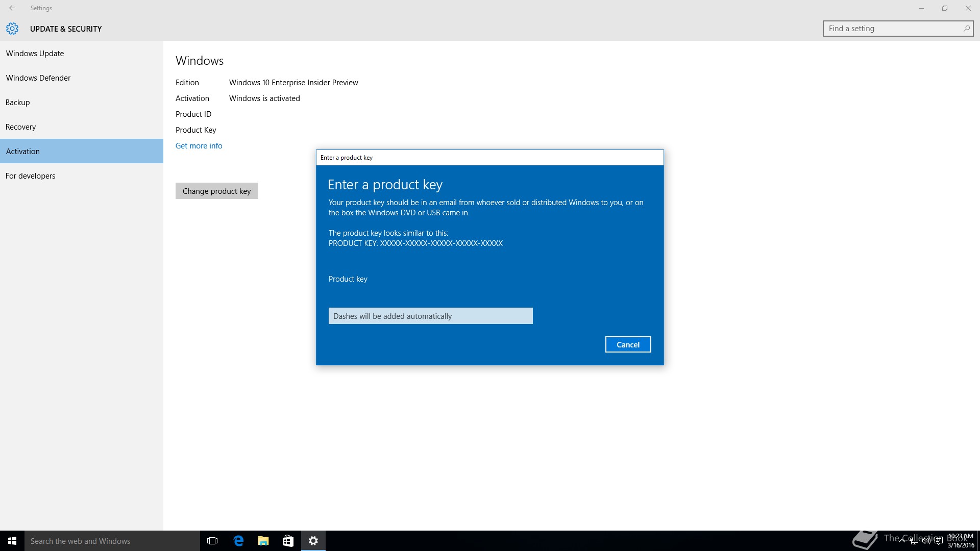Image resolution: width=980 pixels, height=551 pixels.
Task: Click the Search the web and Windows box
Action: point(112,541)
